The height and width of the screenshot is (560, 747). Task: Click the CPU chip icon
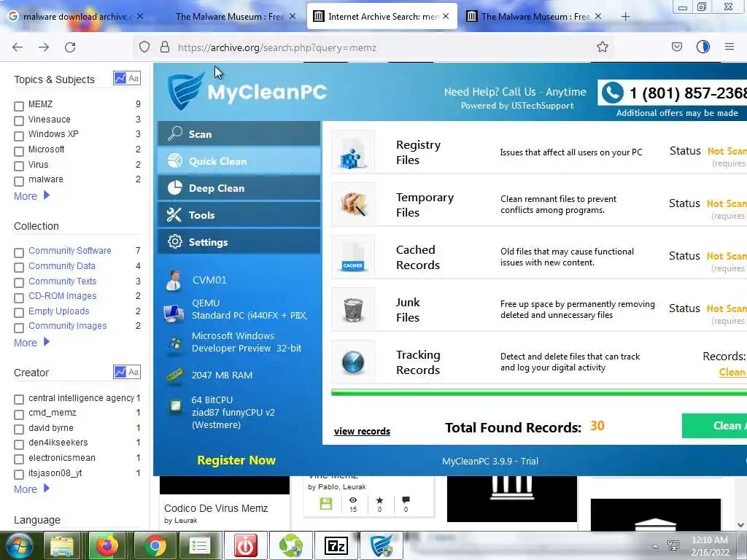pos(176,405)
